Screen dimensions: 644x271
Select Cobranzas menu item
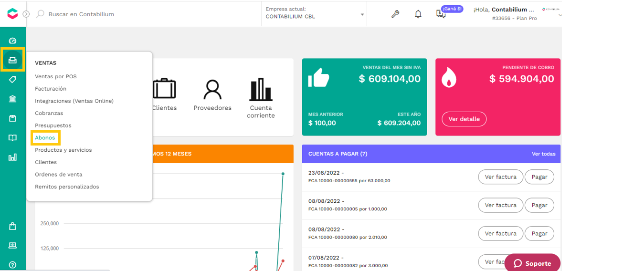pyautogui.click(x=49, y=113)
